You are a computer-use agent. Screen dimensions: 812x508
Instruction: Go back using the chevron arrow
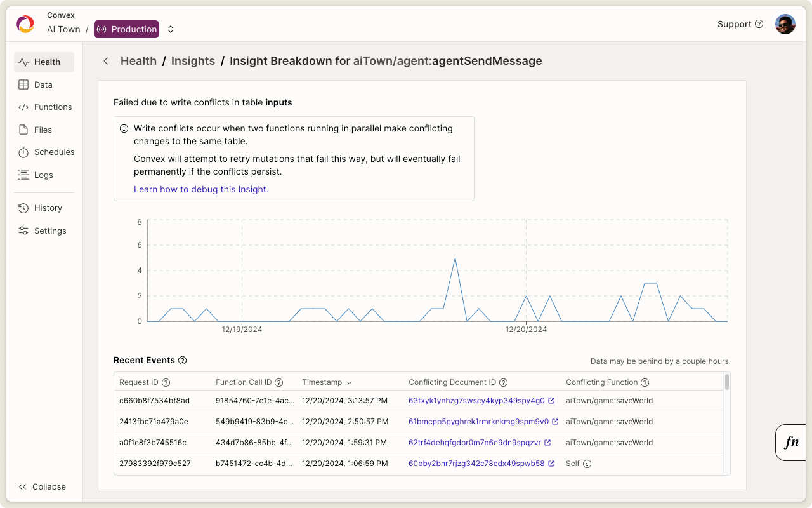point(106,61)
